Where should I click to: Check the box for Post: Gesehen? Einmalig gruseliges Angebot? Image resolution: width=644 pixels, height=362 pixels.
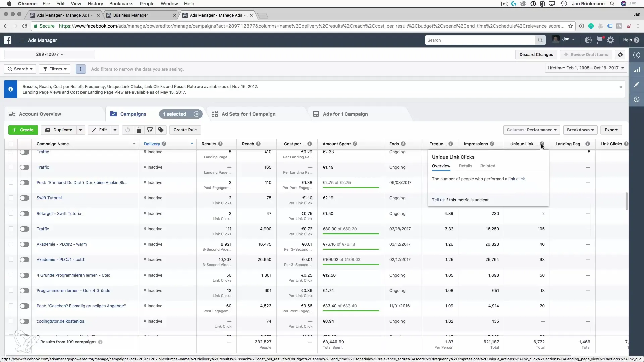11,306
